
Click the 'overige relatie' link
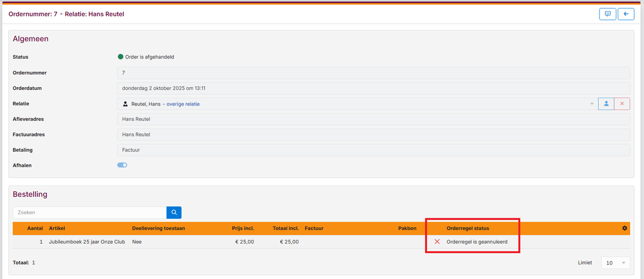pyautogui.click(x=183, y=104)
